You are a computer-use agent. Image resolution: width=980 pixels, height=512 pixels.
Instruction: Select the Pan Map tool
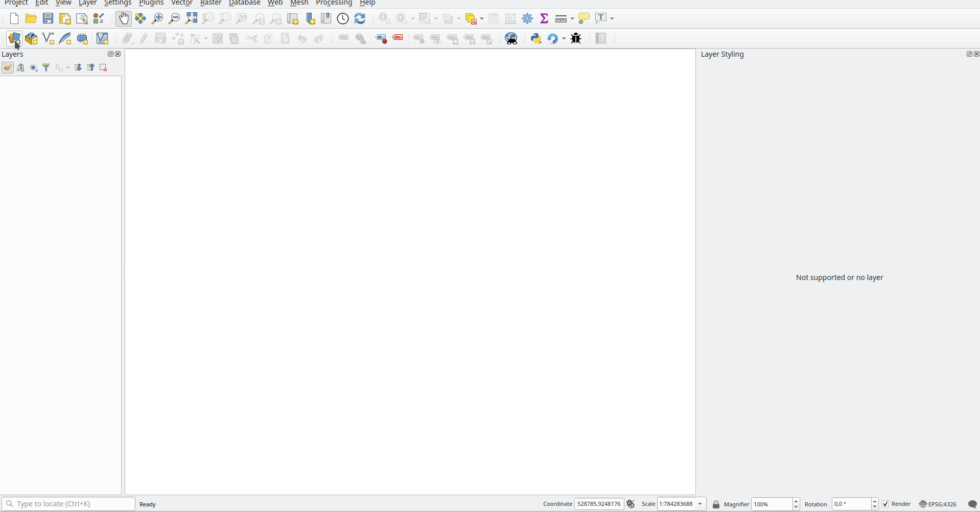123,18
